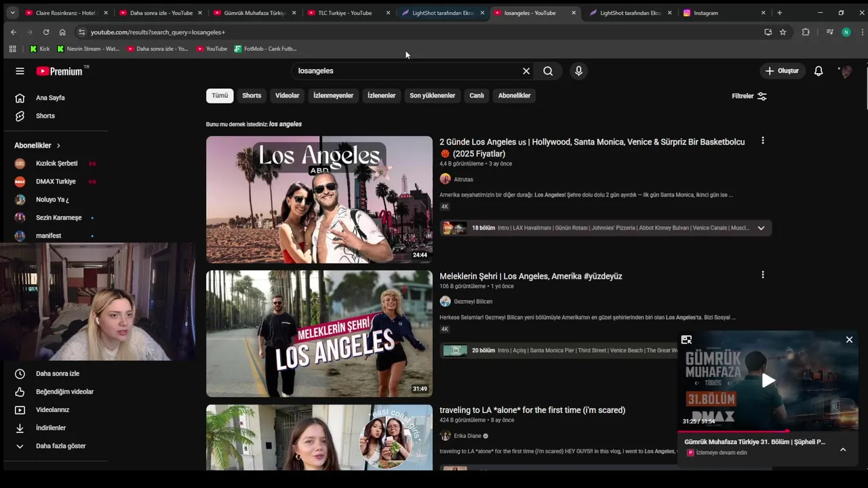Screen dimensions: 868x488
Task: Select the Canlı filter chip
Action: [x=477, y=96]
